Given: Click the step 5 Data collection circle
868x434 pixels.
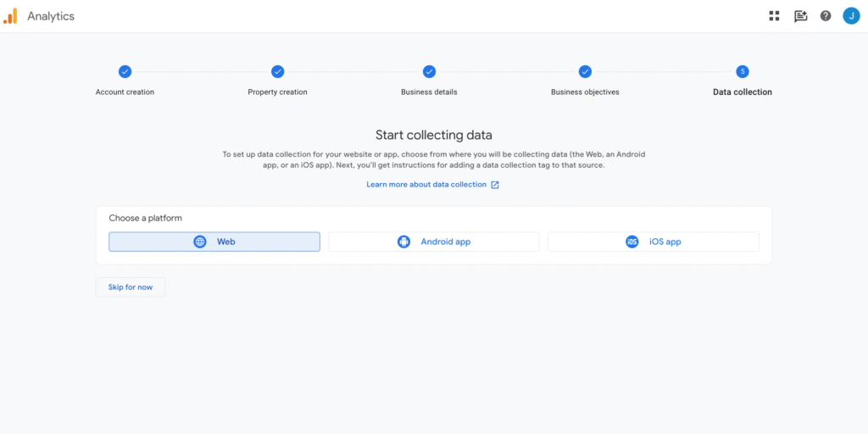Looking at the screenshot, I should pos(743,71).
